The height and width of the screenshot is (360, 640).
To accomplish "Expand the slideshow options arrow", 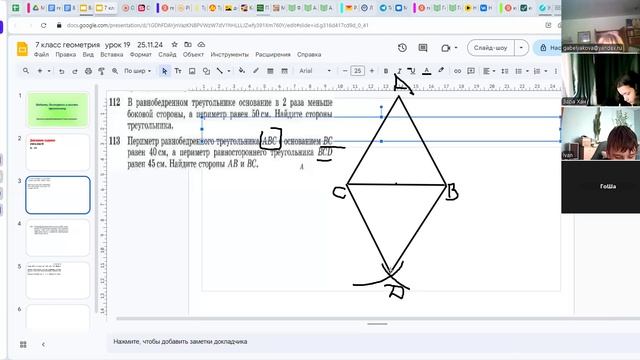I will pyautogui.click(x=521, y=48).
